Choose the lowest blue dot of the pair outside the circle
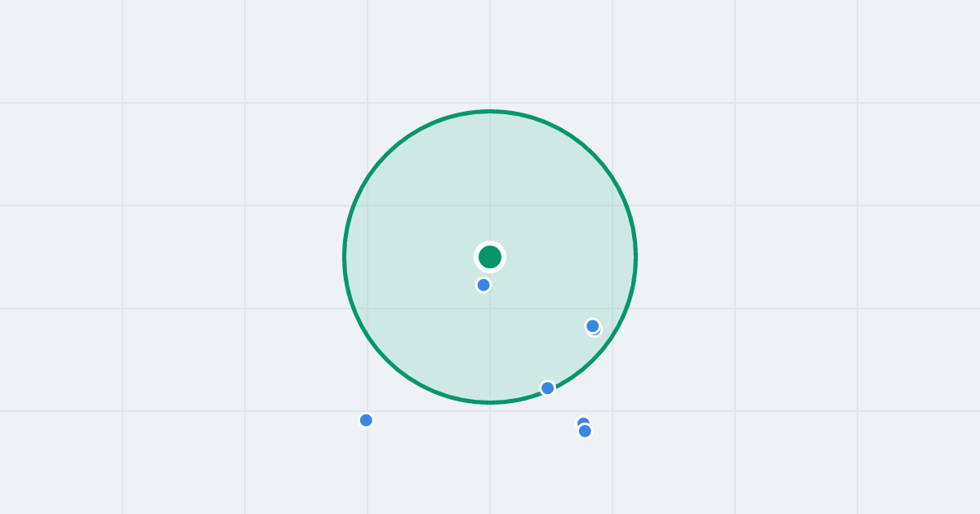Viewport: 980px width, 514px height. [585, 431]
